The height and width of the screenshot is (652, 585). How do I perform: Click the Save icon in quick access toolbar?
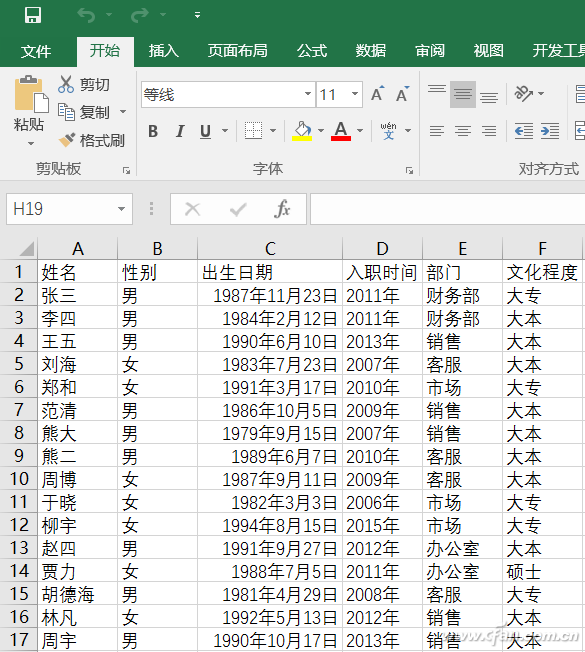33,15
